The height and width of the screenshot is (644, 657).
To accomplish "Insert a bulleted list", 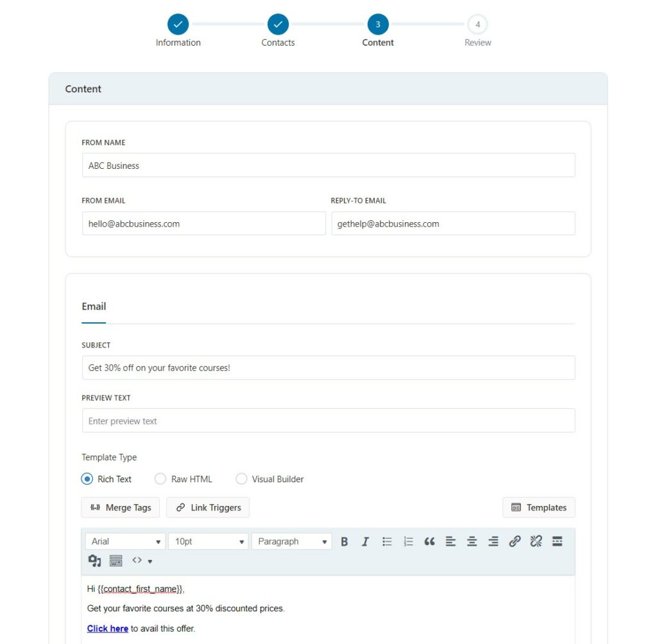I will point(387,541).
